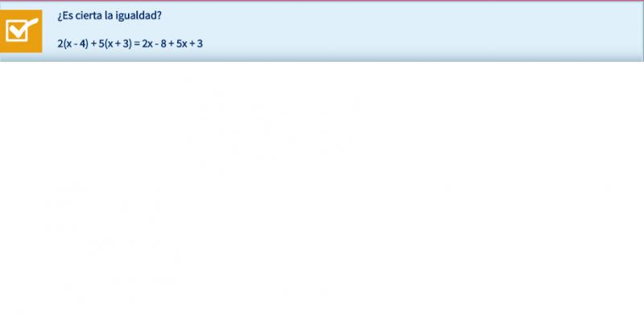This screenshot has width=644, height=323.
Task: Click the orange checkmark icon
Action: [21, 31]
